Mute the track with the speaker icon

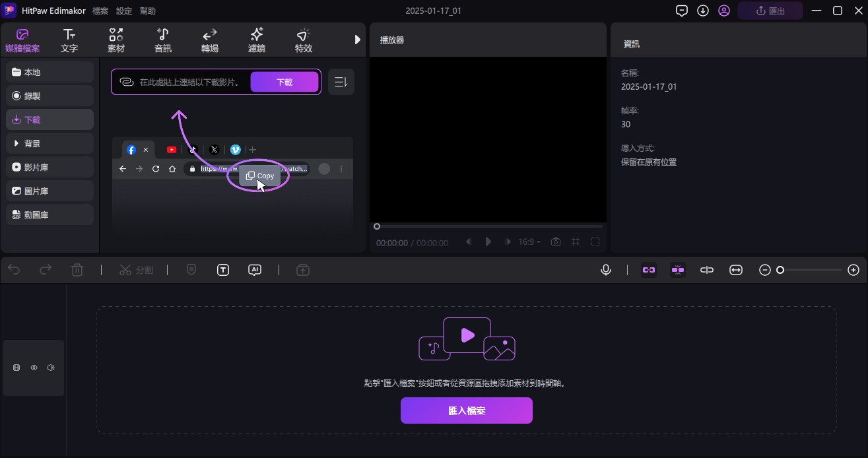pyautogui.click(x=51, y=368)
